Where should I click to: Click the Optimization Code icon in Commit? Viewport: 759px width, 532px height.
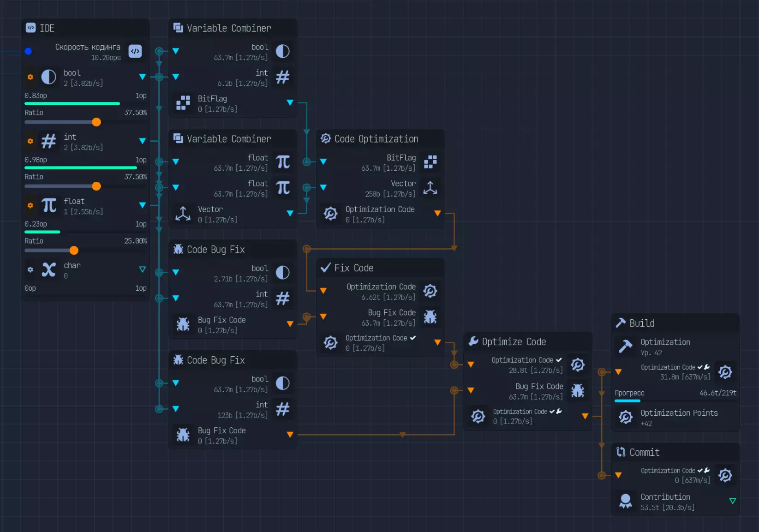pos(725,475)
